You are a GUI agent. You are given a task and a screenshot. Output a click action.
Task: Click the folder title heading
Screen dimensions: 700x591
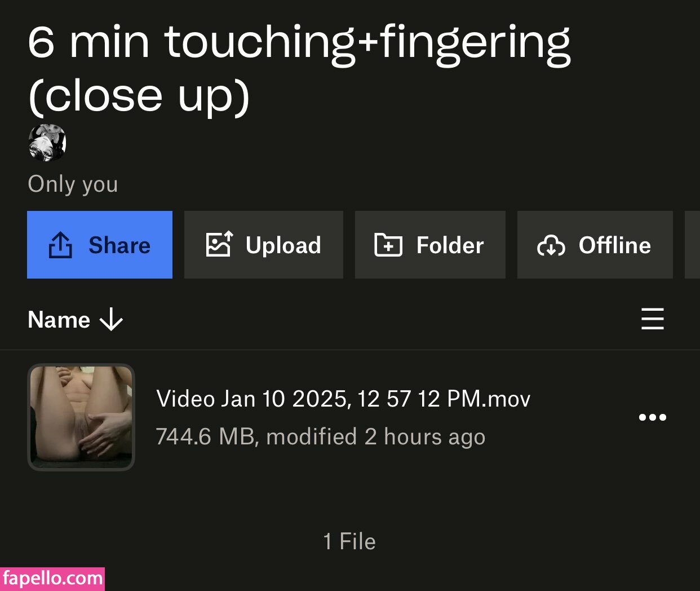tap(299, 68)
